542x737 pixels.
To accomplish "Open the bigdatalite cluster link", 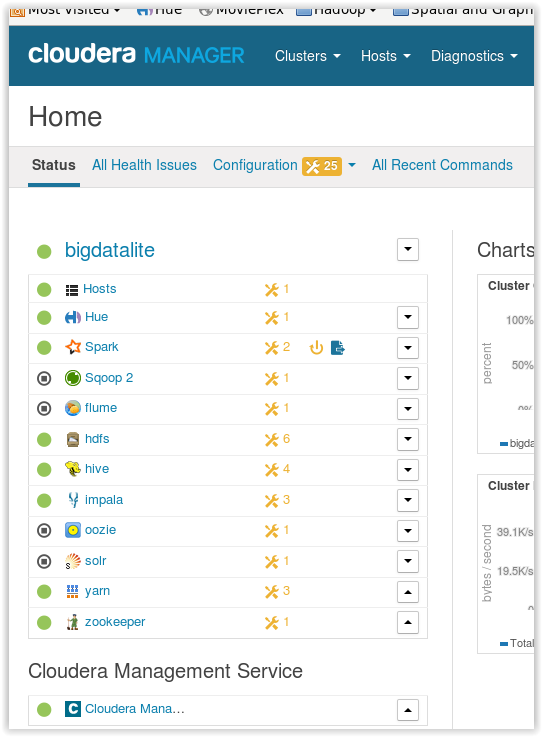I will point(110,250).
